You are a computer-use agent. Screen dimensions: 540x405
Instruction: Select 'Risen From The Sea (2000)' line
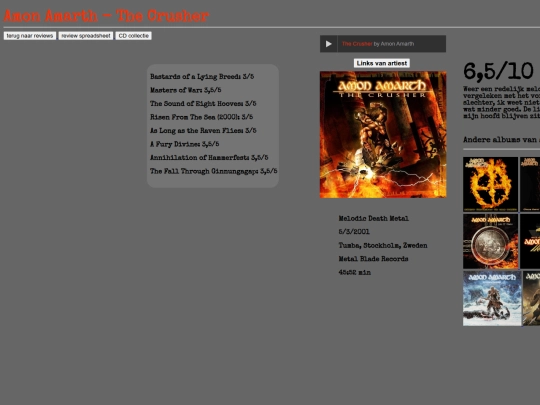201,117
